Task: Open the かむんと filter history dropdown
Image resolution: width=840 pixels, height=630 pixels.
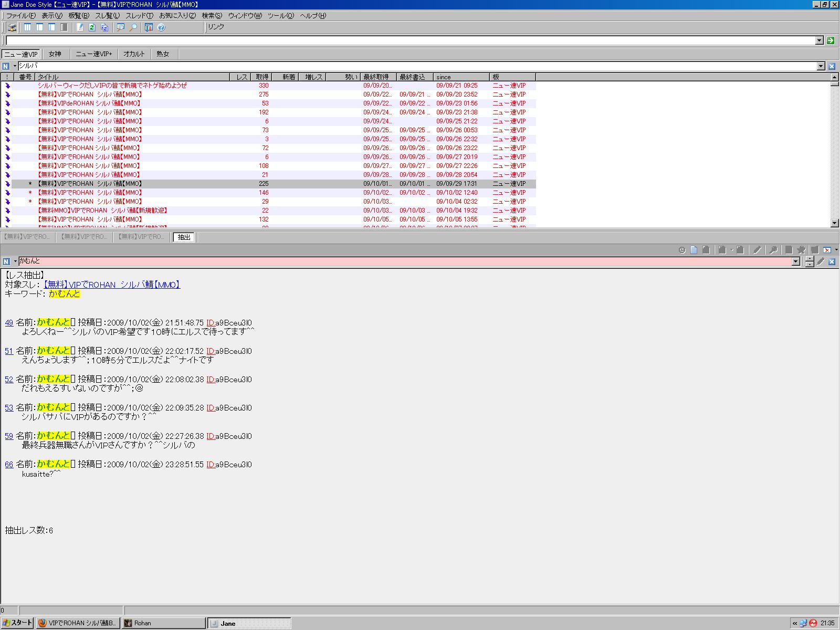Action: coord(796,261)
